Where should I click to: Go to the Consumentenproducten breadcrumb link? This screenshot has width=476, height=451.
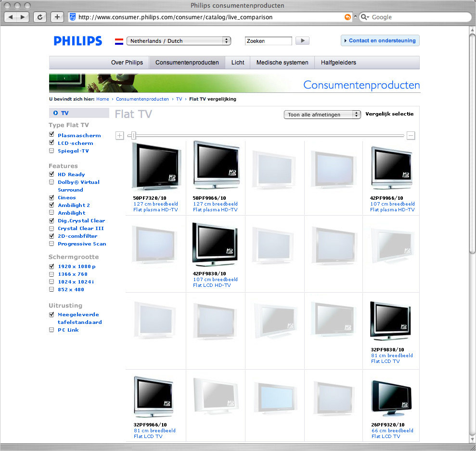point(142,99)
